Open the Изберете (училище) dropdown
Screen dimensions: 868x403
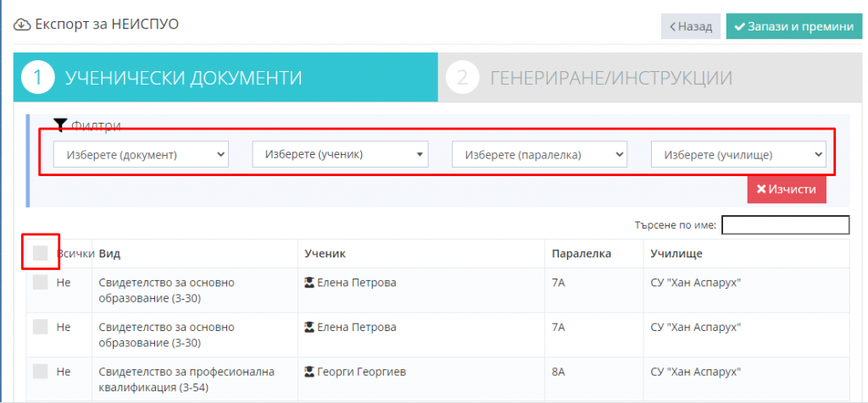pyautogui.click(x=739, y=155)
